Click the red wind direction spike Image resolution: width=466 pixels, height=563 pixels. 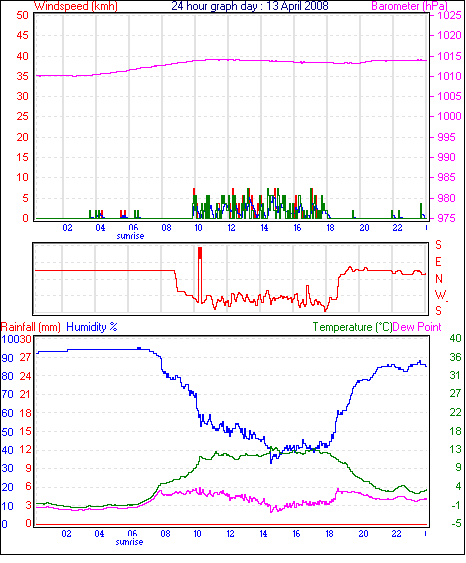coord(200,274)
